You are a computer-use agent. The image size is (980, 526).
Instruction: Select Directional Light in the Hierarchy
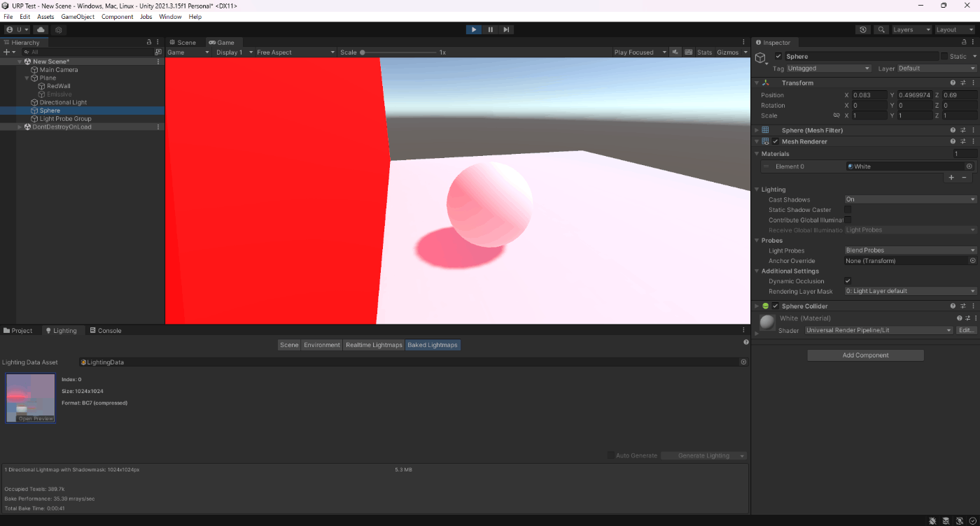(x=63, y=102)
